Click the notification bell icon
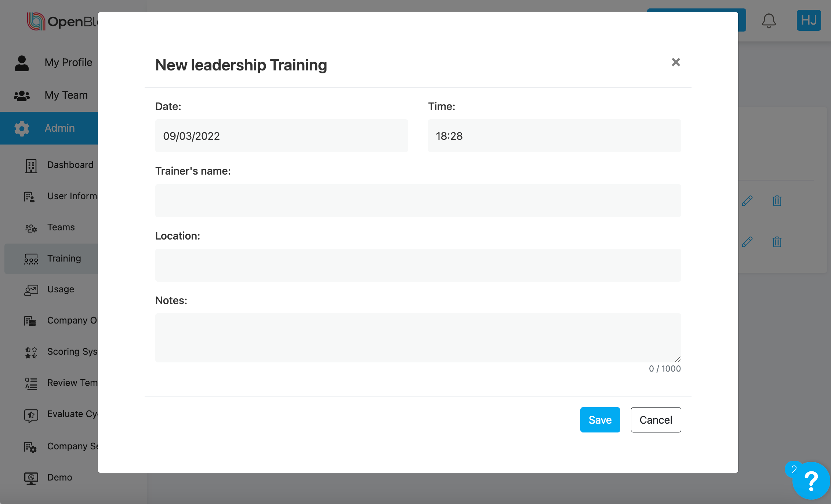This screenshot has width=831, height=504. 768,21
